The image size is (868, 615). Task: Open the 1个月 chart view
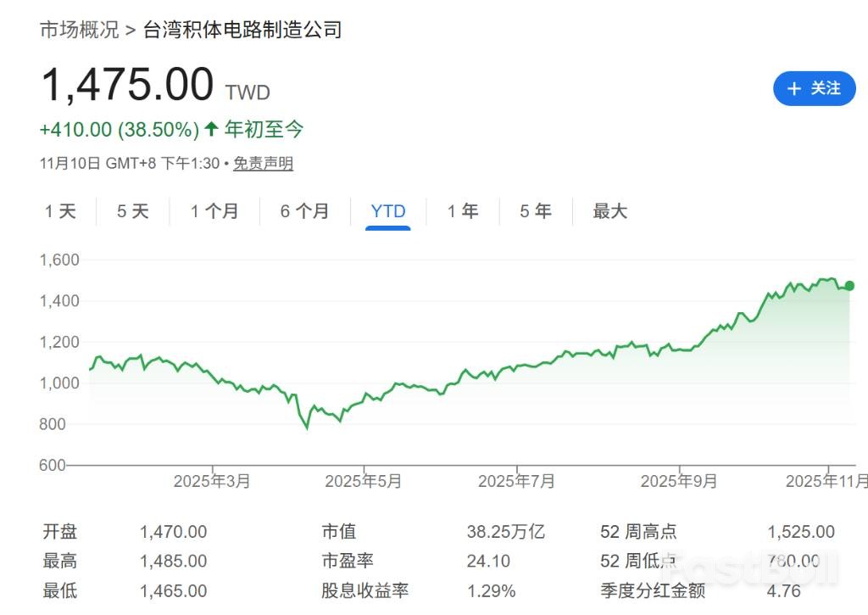[213, 211]
